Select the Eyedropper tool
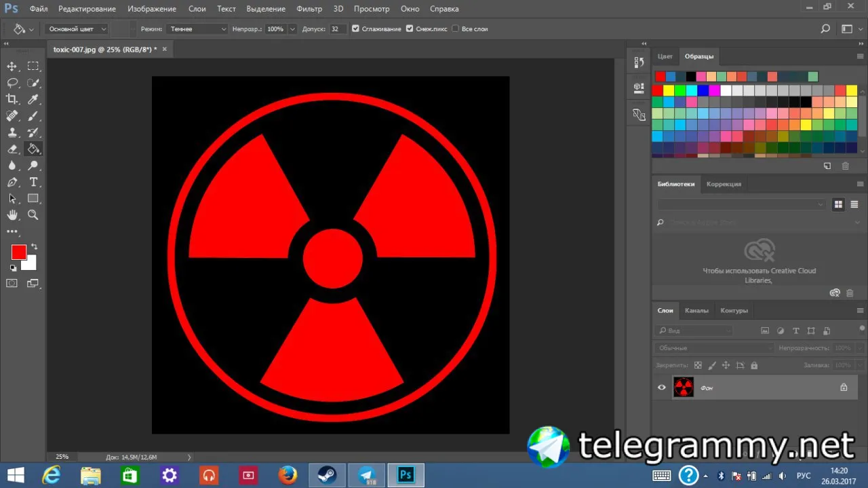 (33, 99)
